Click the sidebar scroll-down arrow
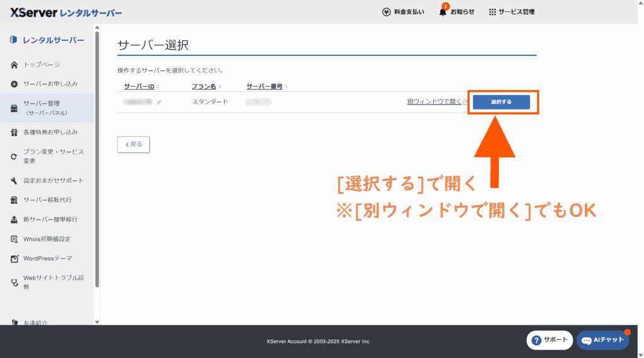This screenshot has width=644, height=358. point(97,322)
